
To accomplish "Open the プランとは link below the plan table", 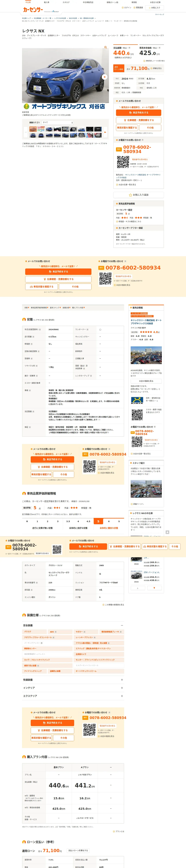I will [118, 832].
